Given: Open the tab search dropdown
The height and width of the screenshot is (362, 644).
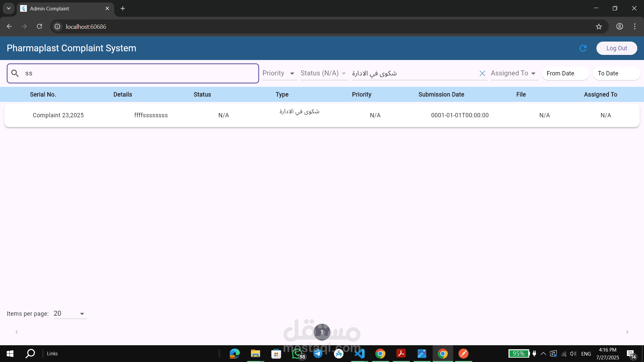Looking at the screenshot, I should click(x=9, y=8).
